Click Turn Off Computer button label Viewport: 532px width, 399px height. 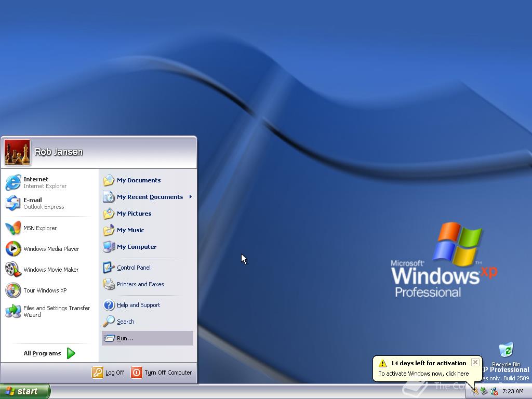tap(168, 373)
